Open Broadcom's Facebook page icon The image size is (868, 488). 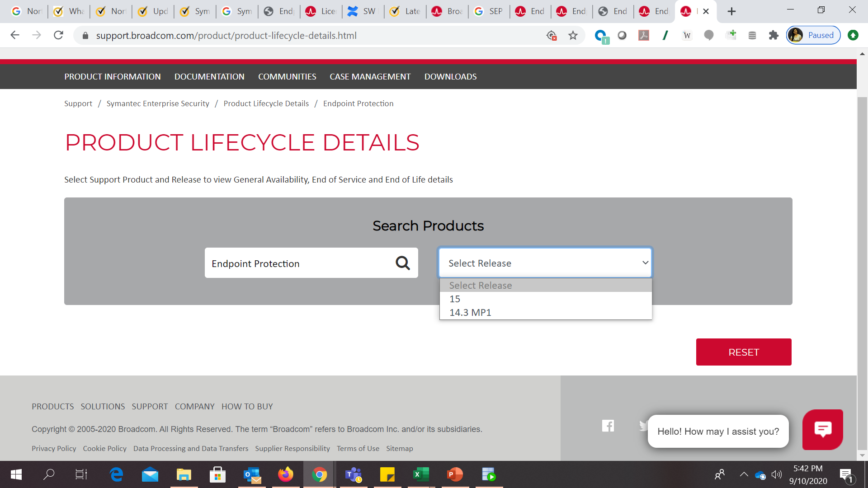pyautogui.click(x=608, y=426)
